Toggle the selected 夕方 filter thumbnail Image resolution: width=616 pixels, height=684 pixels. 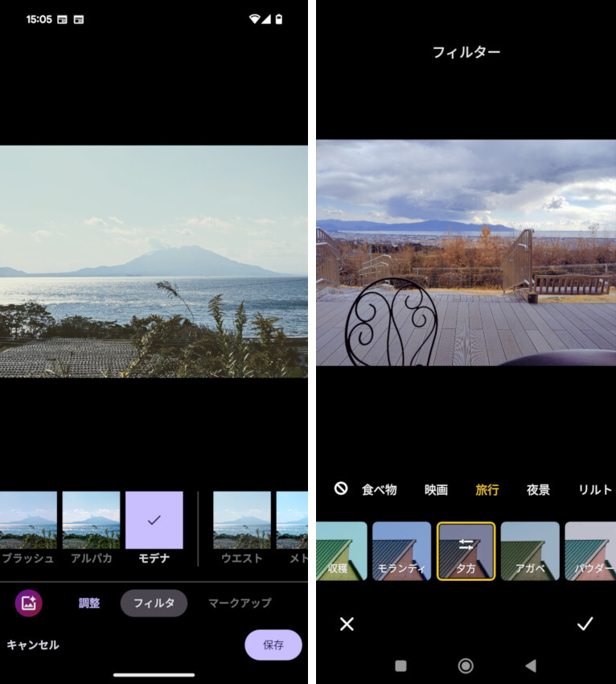point(466,551)
